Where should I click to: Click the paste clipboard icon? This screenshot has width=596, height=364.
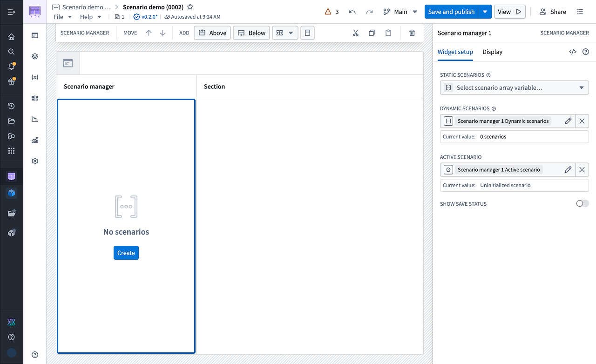pyautogui.click(x=388, y=33)
